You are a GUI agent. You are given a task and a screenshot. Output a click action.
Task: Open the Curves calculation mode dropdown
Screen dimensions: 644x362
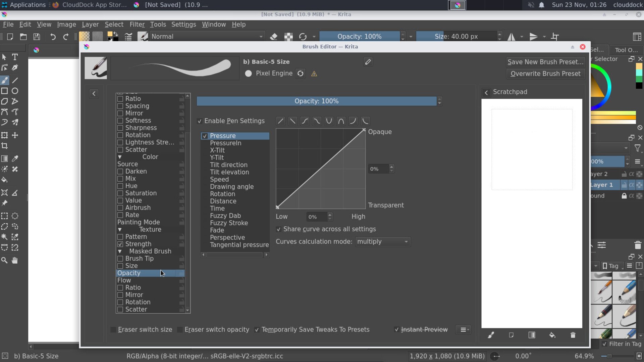pyautogui.click(x=382, y=241)
